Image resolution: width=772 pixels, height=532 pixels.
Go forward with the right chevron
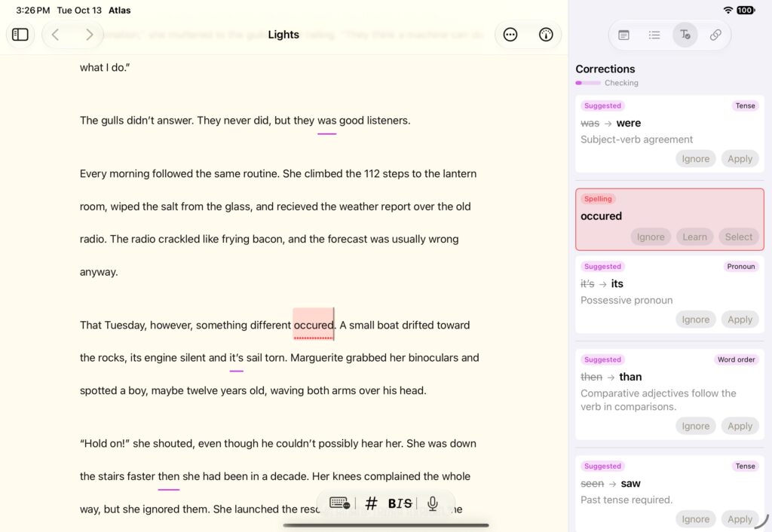[x=89, y=35]
